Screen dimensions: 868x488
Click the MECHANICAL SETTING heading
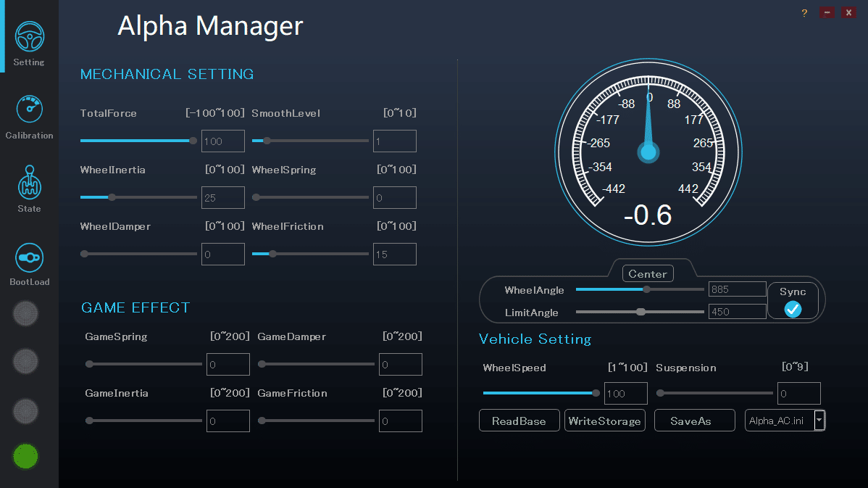coord(167,74)
